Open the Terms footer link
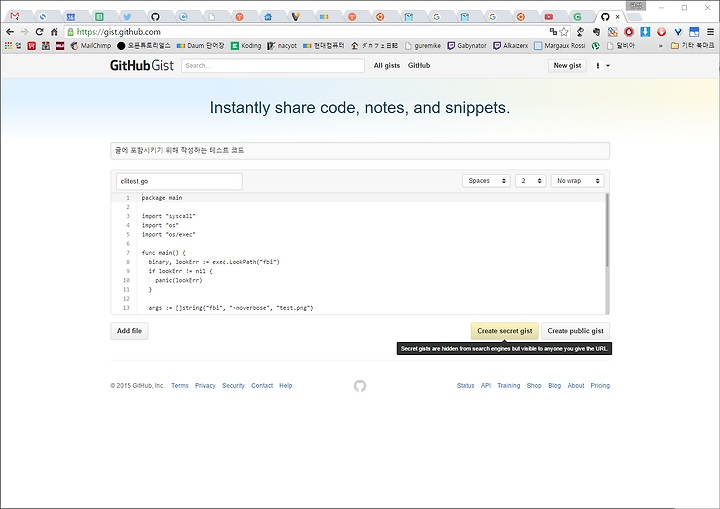The width and height of the screenshot is (720, 509). point(180,385)
